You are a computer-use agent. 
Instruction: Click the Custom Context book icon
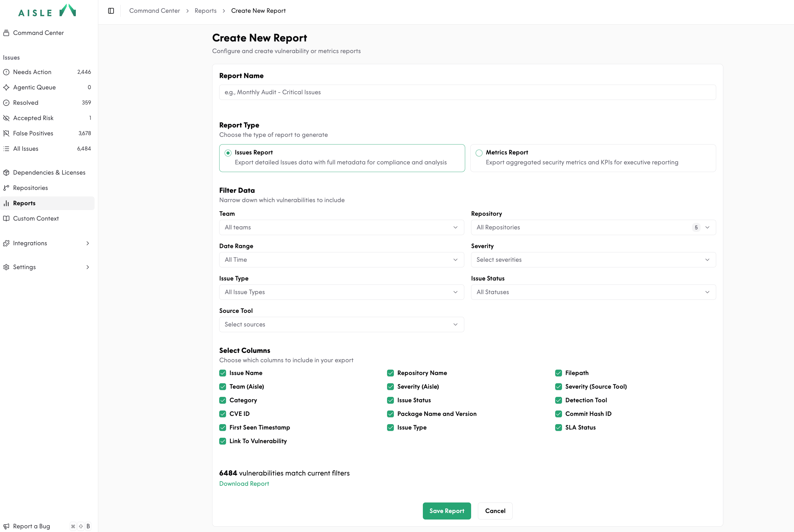[6, 219]
